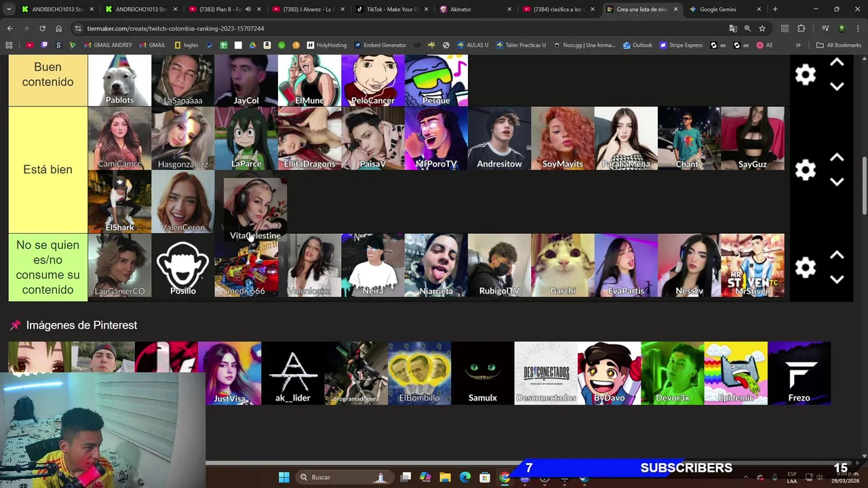Move Está bien row up
The height and width of the screenshot is (488, 868).
(x=837, y=157)
